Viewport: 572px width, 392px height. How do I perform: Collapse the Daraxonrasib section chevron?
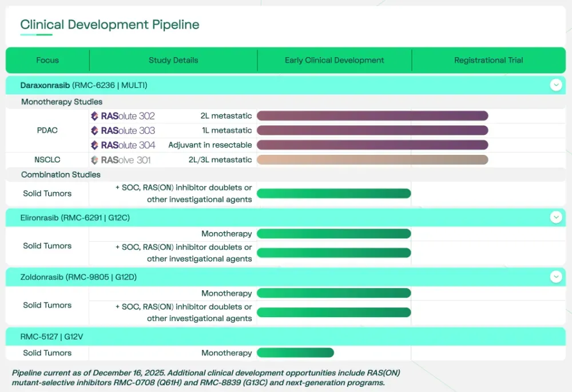tap(555, 85)
